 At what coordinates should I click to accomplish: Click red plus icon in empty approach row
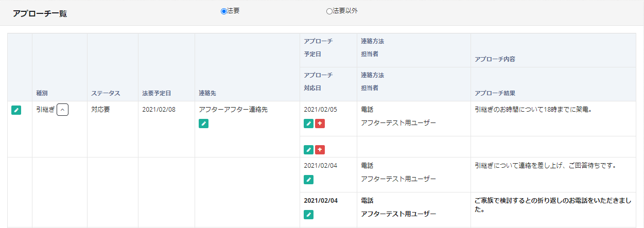click(320, 150)
